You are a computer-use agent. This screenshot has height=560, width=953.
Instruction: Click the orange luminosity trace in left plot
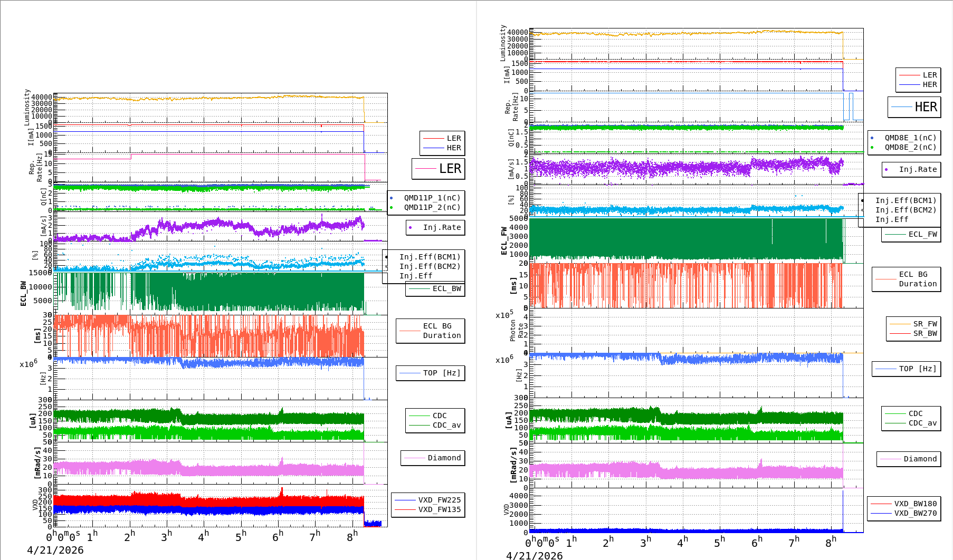point(211,98)
